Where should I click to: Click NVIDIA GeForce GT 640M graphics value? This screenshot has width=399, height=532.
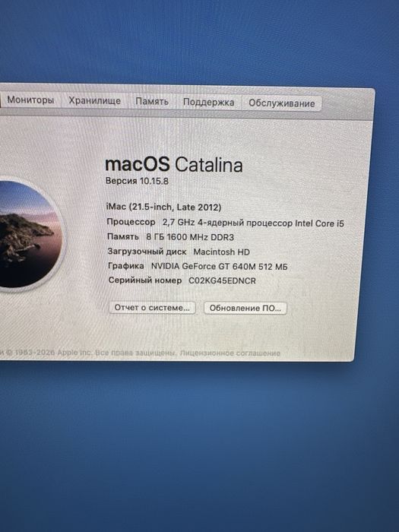(219, 267)
